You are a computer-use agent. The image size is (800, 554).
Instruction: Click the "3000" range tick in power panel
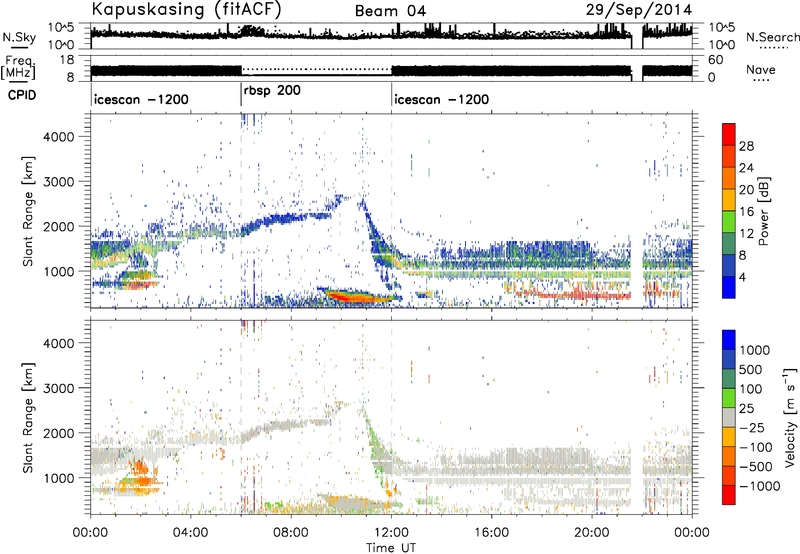[x=59, y=182]
